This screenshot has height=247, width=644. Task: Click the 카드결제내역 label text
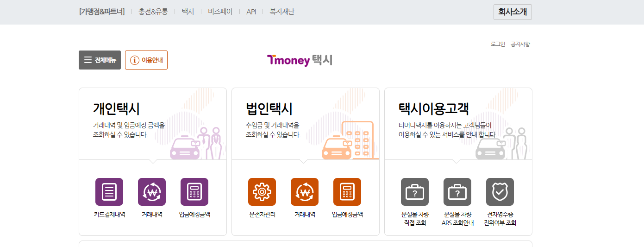(109, 215)
